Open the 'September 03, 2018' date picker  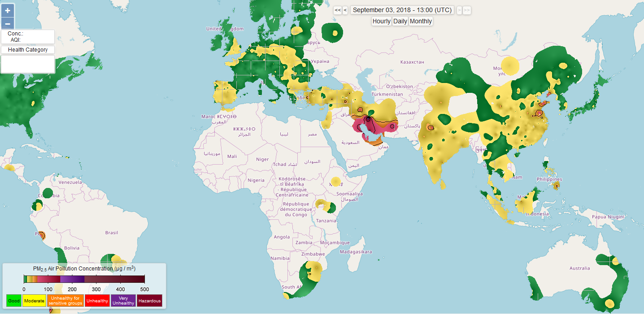[402, 10]
